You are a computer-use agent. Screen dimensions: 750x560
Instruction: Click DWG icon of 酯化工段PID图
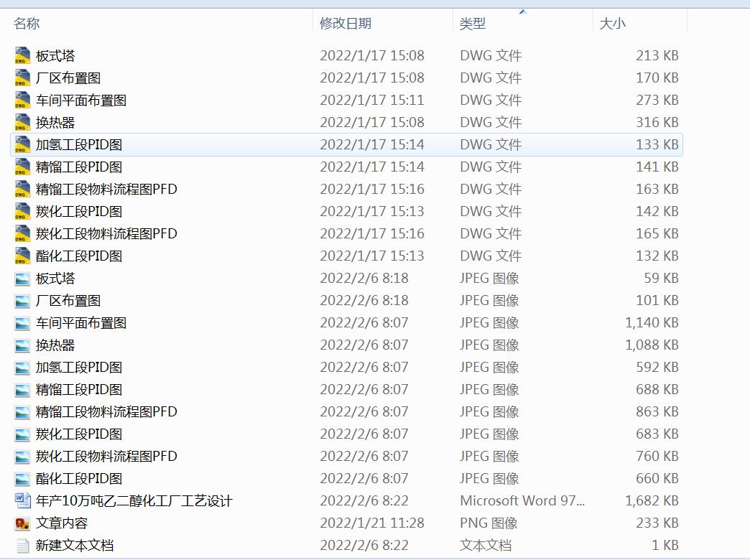pos(22,256)
